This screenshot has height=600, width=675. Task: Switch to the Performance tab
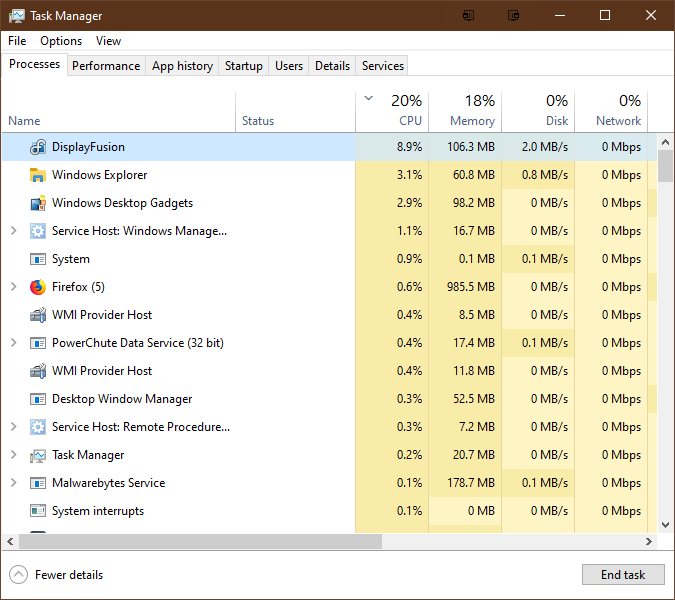[106, 66]
